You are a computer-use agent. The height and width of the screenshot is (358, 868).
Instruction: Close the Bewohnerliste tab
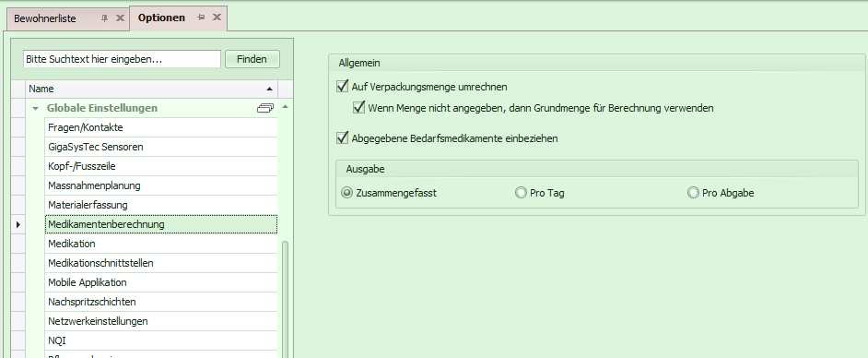[120, 18]
